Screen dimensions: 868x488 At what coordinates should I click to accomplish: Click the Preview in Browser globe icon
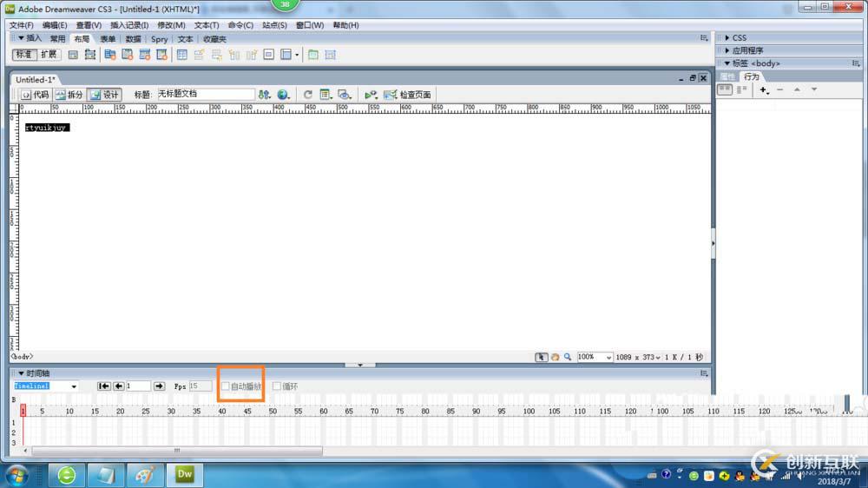[284, 95]
